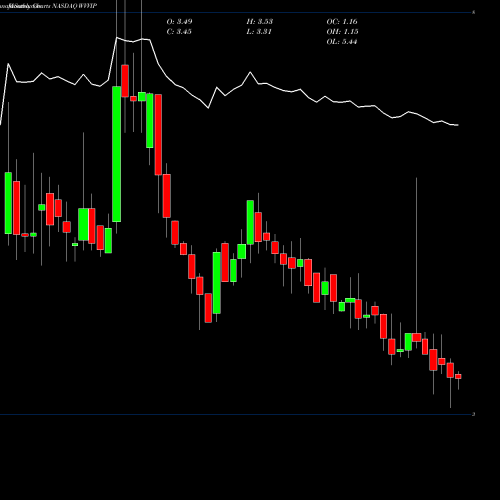Click the NASDAQ WVVIP chart title
The height and width of the screenshot is (500, 500).
pyautogui.click(x=75, y=6)
